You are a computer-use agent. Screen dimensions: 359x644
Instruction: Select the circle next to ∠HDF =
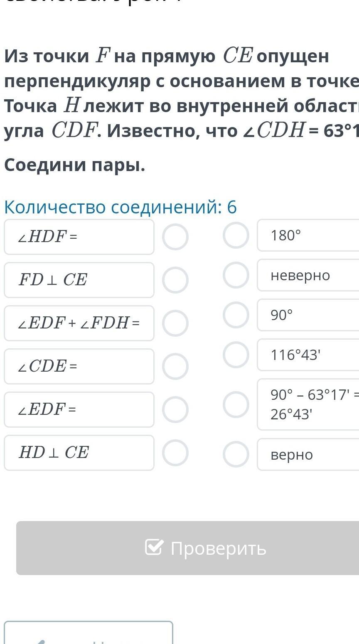[175, 237]
